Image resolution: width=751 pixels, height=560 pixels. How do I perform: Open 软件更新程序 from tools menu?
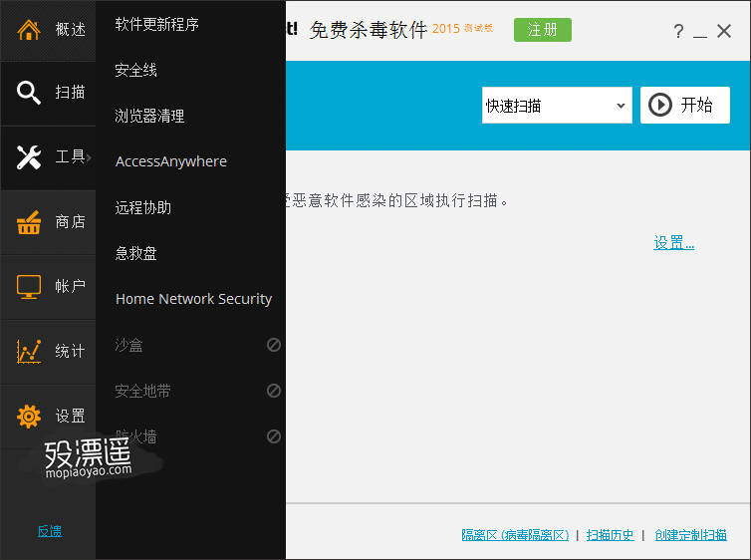[156, 24]
